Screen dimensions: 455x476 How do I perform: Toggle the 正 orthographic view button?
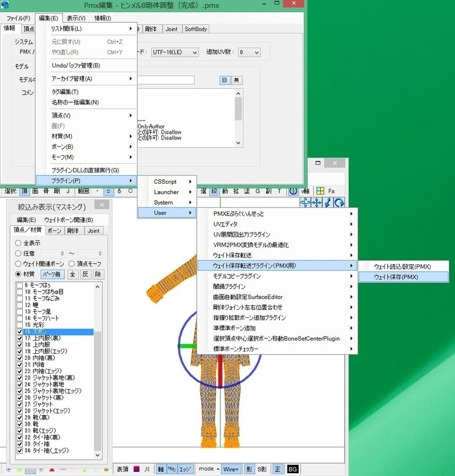(278, 469)
